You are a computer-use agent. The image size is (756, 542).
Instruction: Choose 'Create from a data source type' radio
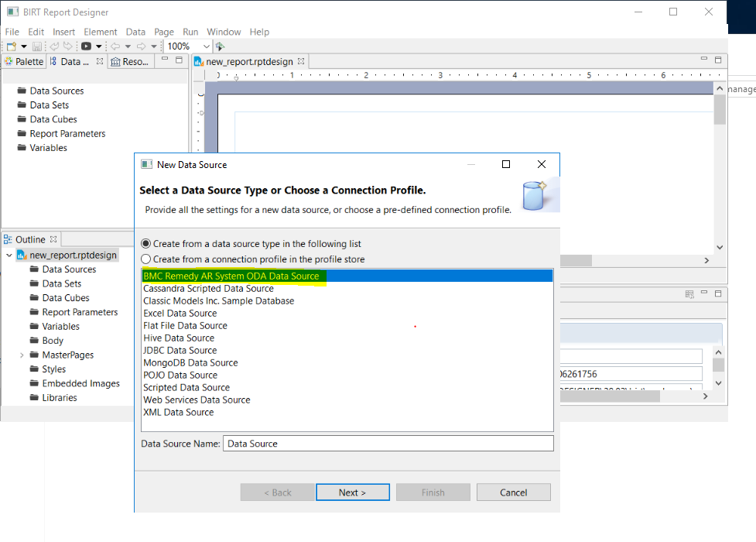pyautogui.click(x=145, y=244)
